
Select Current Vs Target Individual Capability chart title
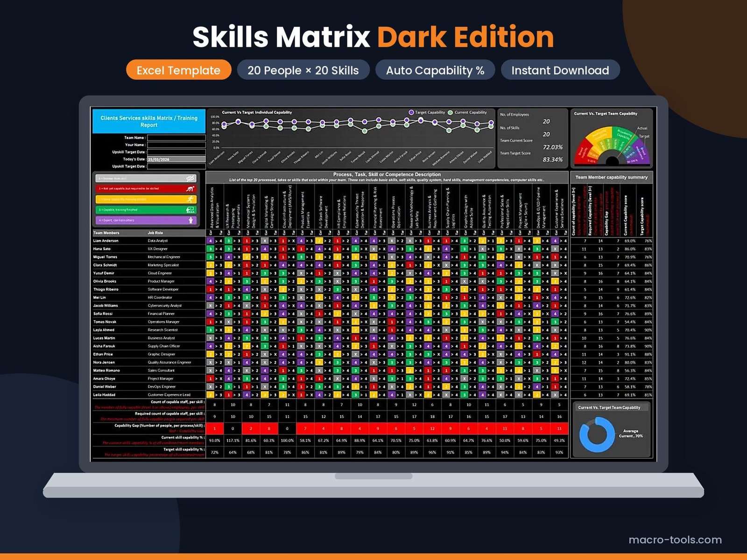[257, 112]
